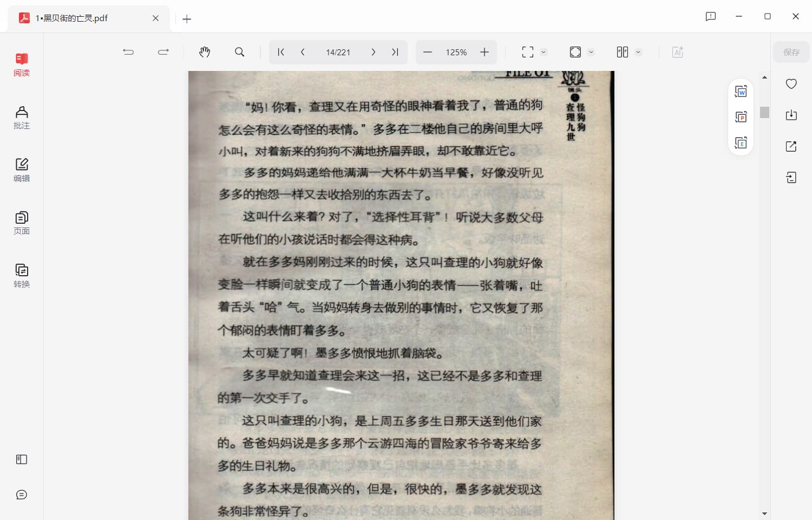Screen dimensions: 812x520
Task: Zoom out with the minus button
Action: [x=428, y=52]
